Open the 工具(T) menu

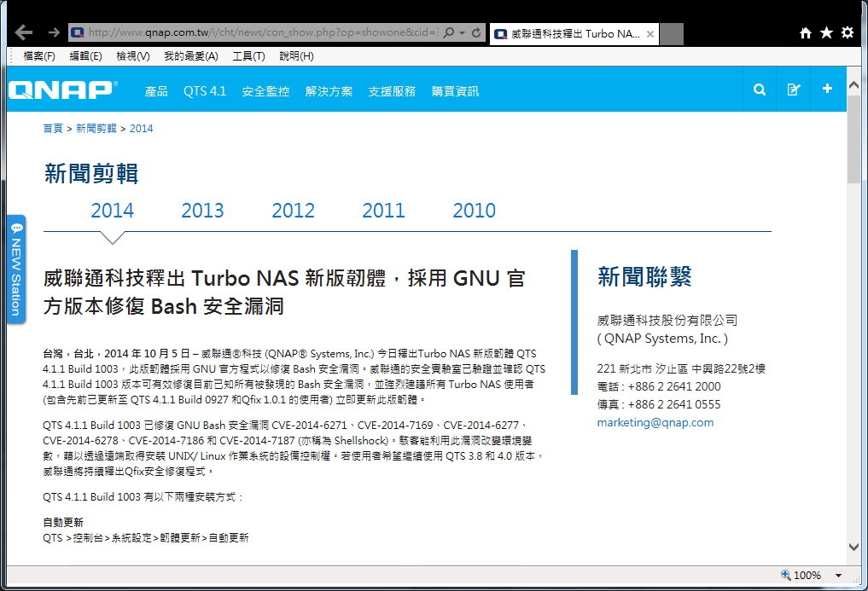coord(248,56)
